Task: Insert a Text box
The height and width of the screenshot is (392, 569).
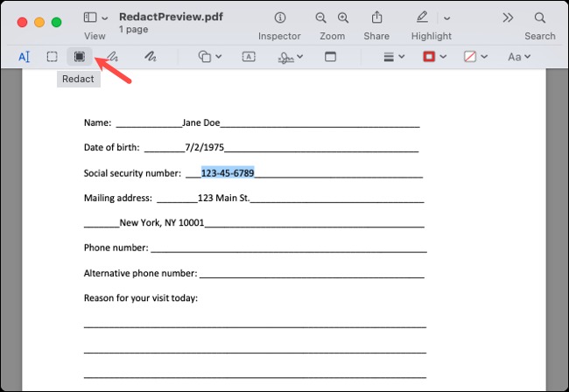Action: click(x=249, y=57)
